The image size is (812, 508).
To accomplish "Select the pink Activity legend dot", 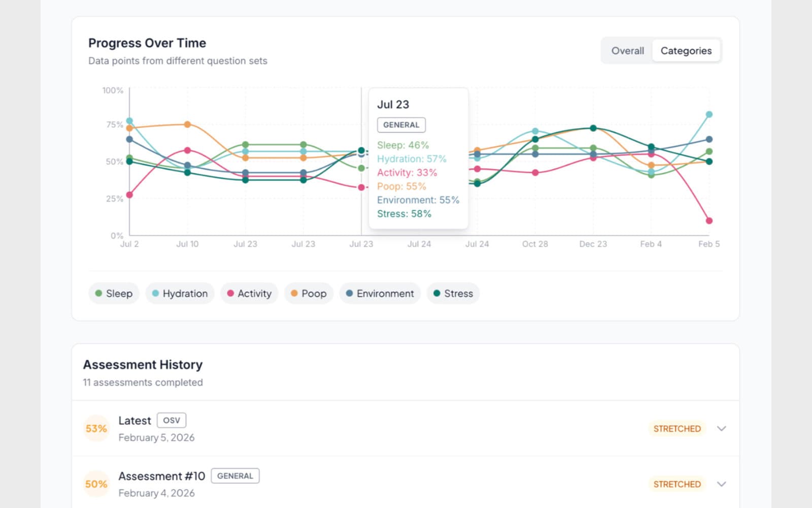I will [230, 293].
